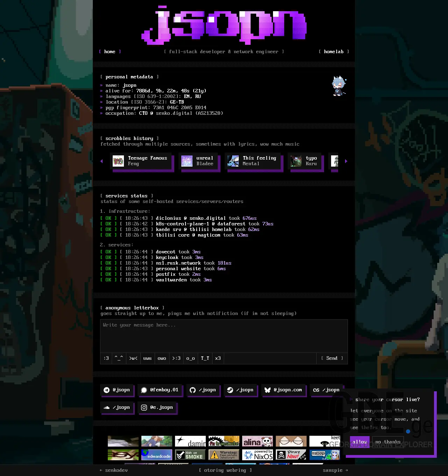Select the k8s-control-plane-1 @ dataforest row

tap(187, 224)
